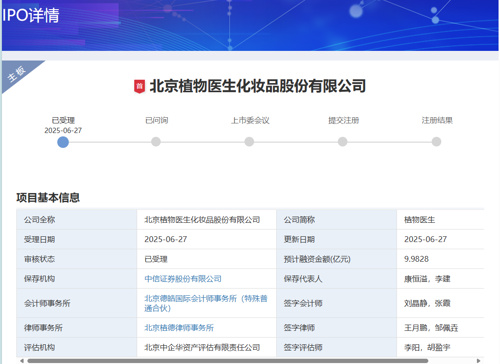Click the 签字律师 label cell
Screen dimensions: 500x364
point(337,328)
